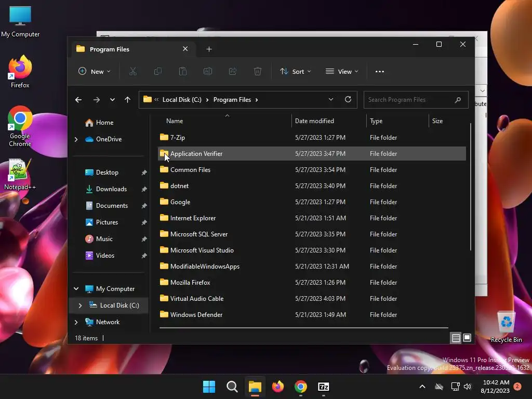Open the New dropdown menu
Image resolution: width=532 pixels, height=399 pixels.
(x=95, y=71)
